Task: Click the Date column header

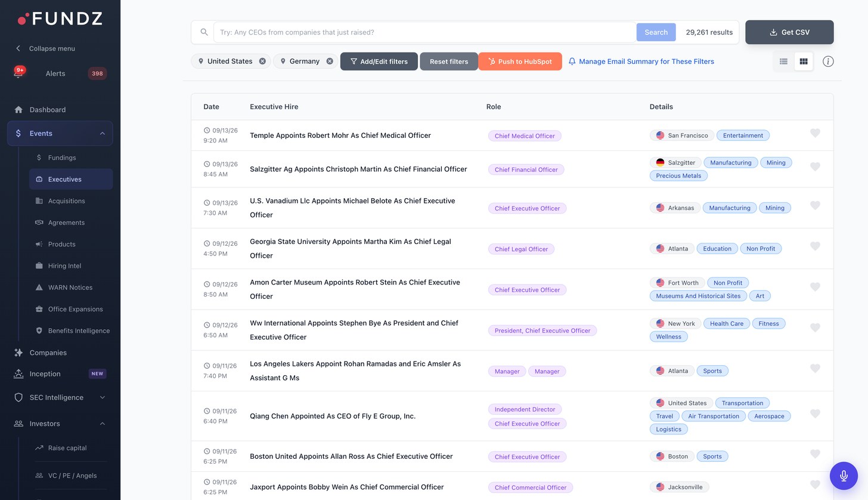Action: coord(211,107)
